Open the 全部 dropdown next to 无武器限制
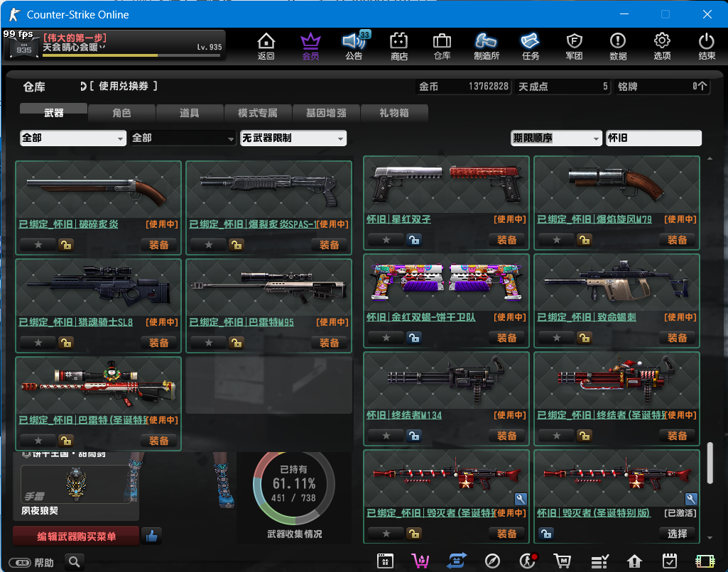 tap(183, 138)
